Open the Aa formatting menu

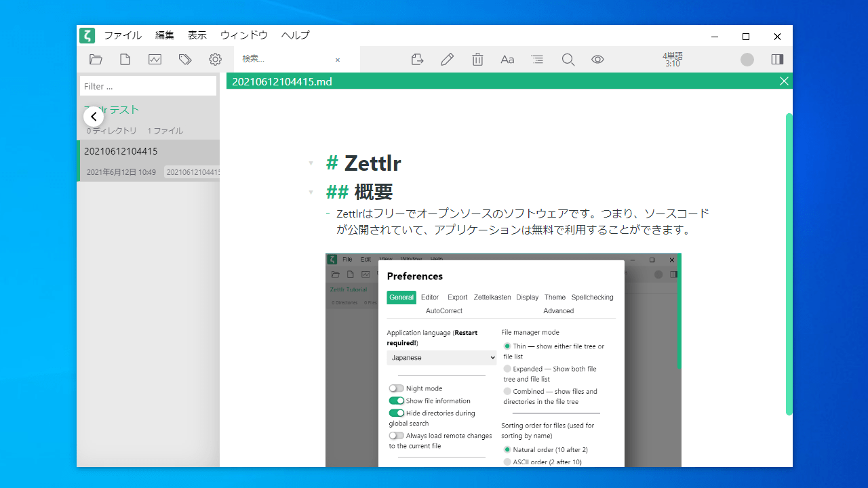pyautogui.click(x=507, y=60)
